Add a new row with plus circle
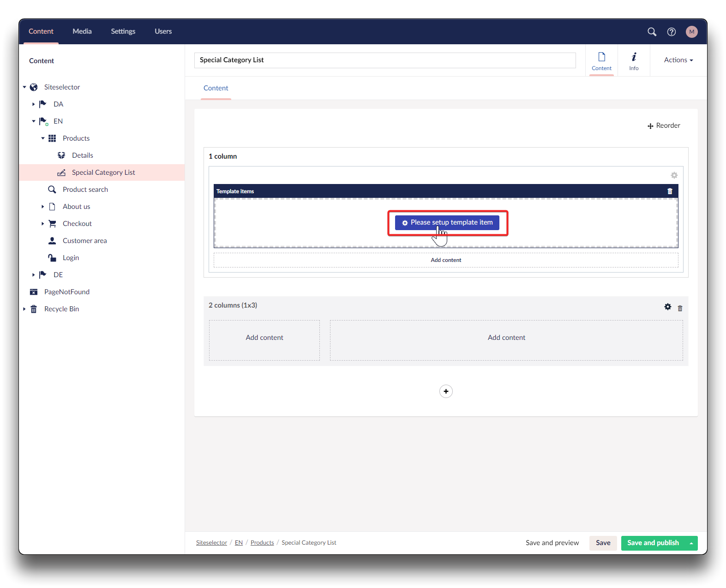The height and width of the screenshot is (588, 726). [446, 392]
